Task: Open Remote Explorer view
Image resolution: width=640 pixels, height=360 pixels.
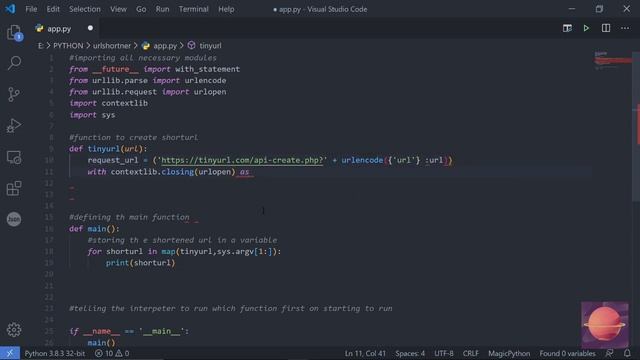Action: (x=14, y=157)
